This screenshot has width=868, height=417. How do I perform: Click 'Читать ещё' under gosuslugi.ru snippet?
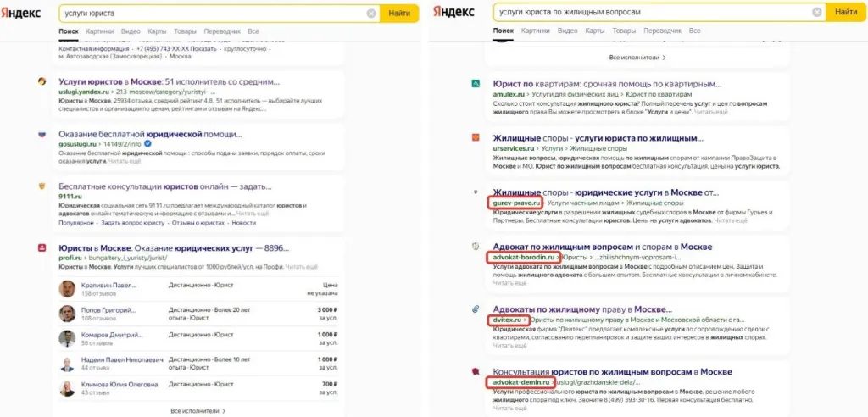pos(125,161)
